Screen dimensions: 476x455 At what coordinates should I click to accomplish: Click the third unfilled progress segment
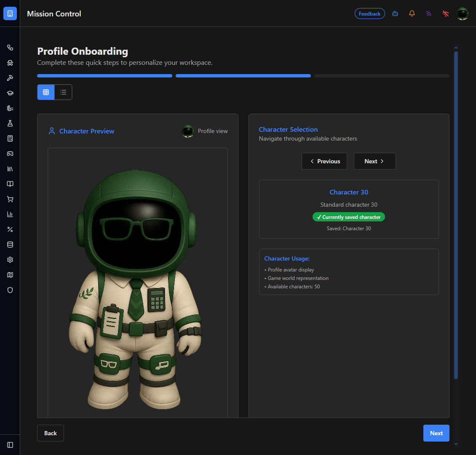[382, 76]
